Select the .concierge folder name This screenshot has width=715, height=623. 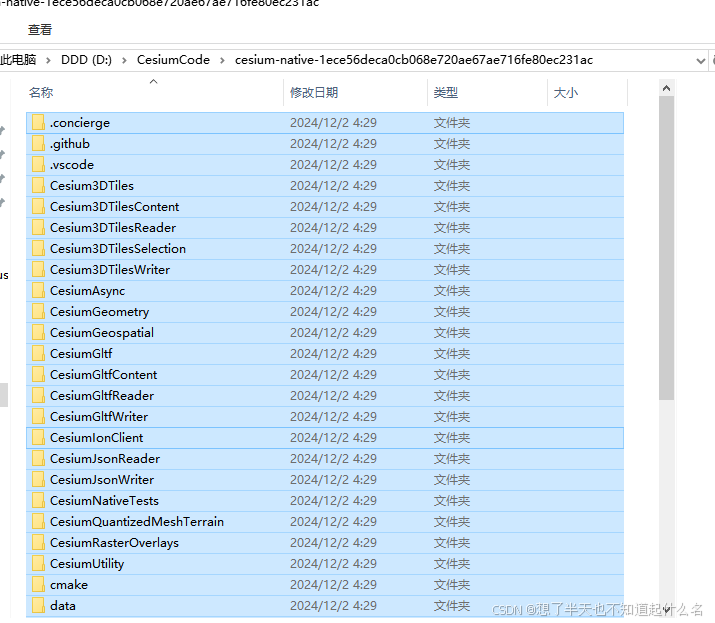click(x=80, y=123)
